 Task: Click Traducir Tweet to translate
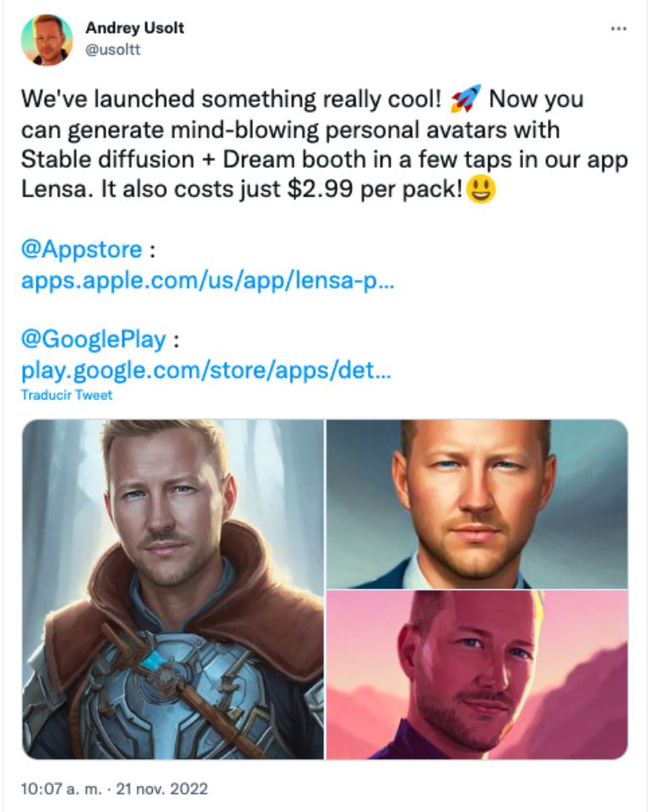pos(67,395)
